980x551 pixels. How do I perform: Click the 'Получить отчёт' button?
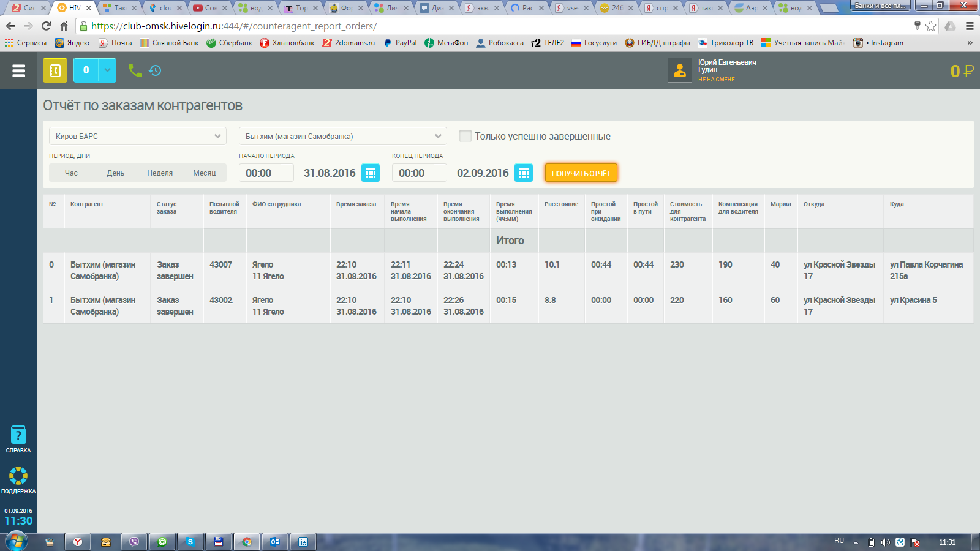[581, 173]
